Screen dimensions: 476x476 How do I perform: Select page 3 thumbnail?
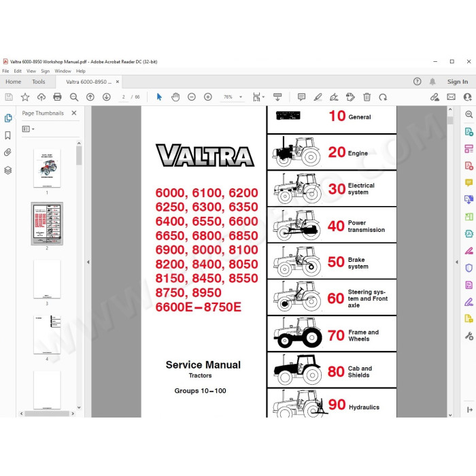(x=47, y=279)
